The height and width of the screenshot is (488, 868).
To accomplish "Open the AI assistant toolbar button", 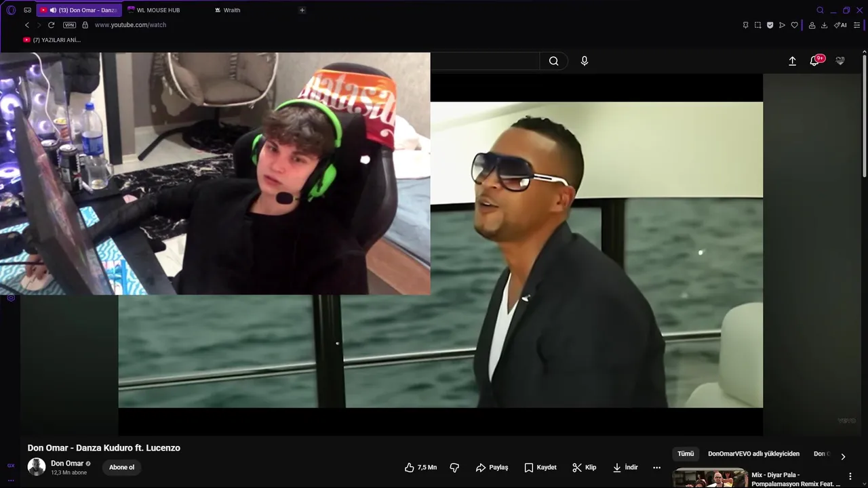I will pyautogui.click(x=840, y=25).
